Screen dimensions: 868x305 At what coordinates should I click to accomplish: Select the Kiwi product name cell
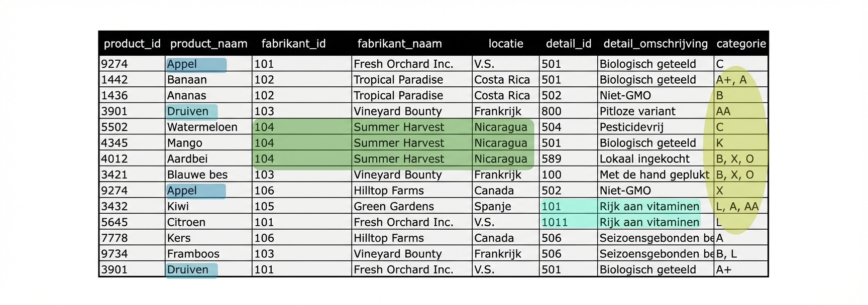178,207
